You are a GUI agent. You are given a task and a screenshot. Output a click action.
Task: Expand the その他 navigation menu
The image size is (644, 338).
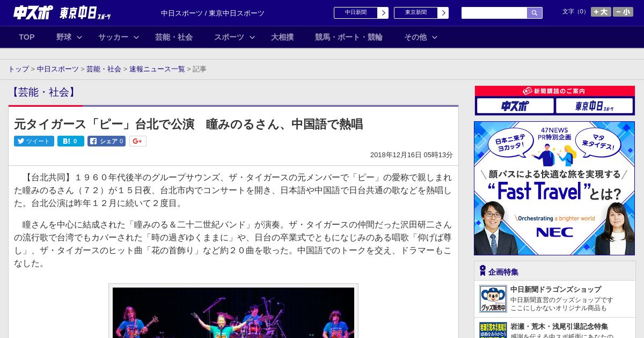pyautogui.click(x=420, y=37)
